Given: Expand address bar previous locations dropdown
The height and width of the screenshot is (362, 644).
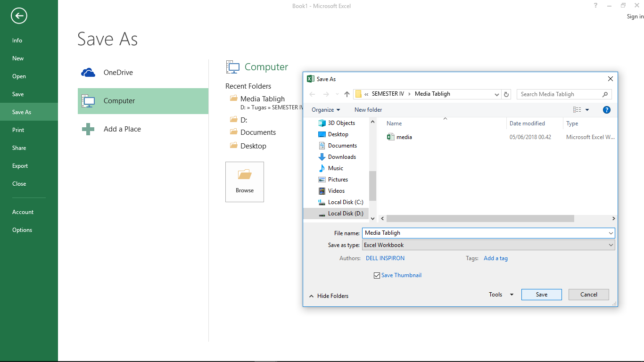Looking at the screenshot, I should (x=497, y=94).
